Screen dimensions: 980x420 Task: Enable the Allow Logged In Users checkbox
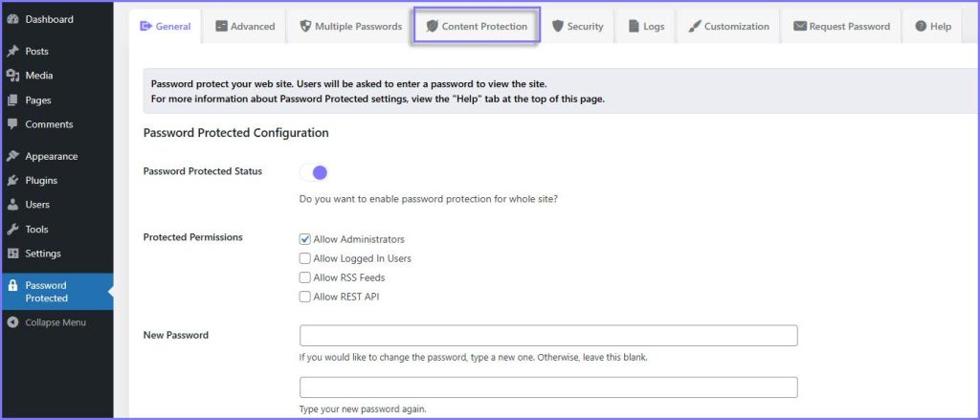click(x=305, y=258)
